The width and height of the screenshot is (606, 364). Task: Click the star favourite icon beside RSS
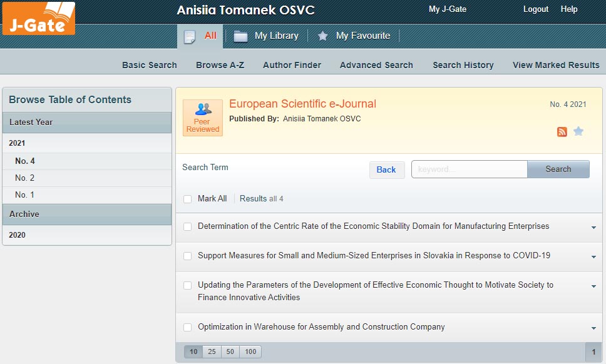(x=578, y=131)
